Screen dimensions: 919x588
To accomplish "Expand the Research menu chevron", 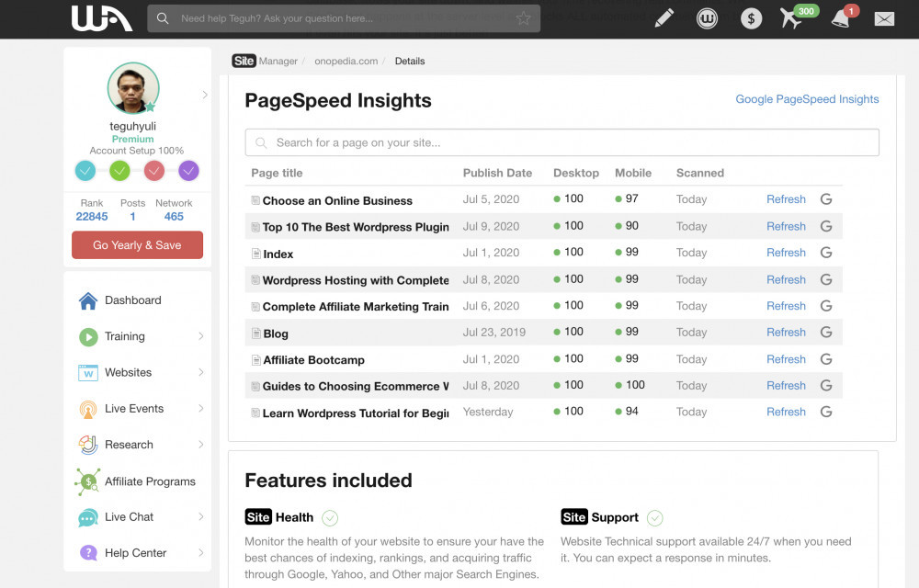I will pos(201,445).
